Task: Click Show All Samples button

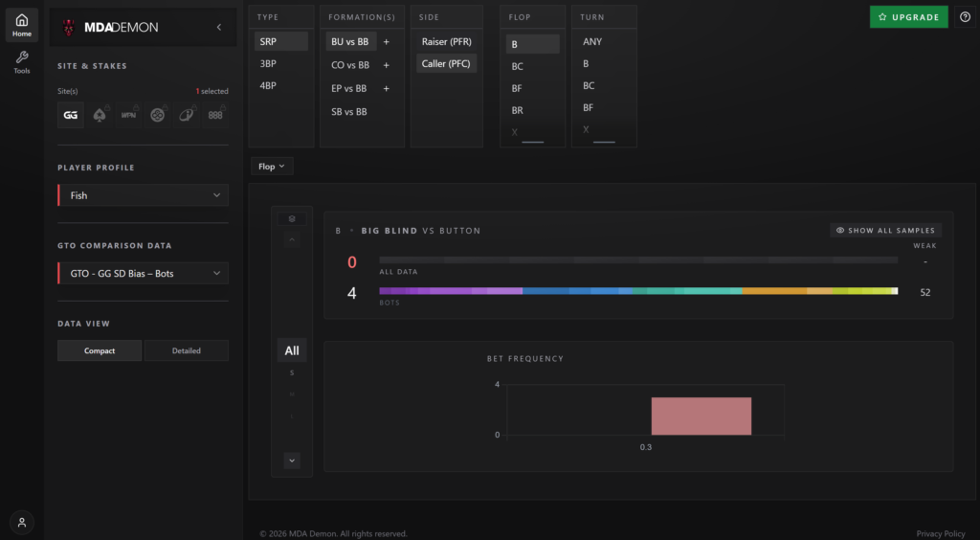Action: pyautogui.click(x=885, y=230)
